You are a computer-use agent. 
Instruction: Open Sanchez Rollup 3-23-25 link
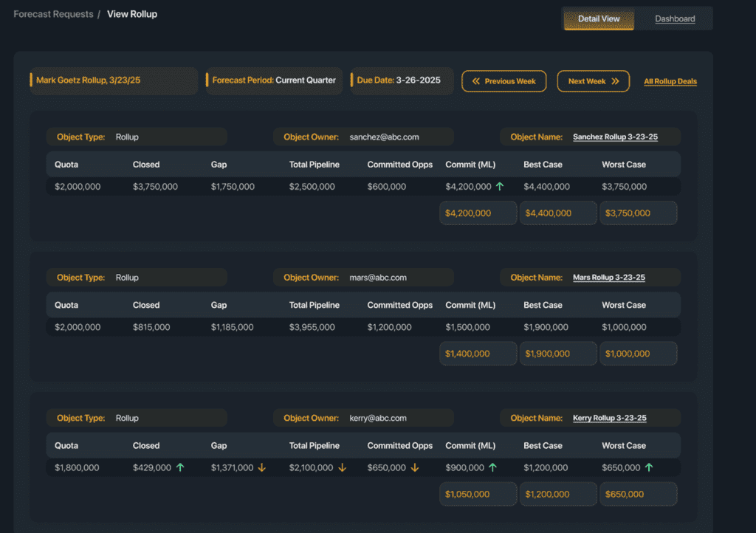[x=615, y=137]
